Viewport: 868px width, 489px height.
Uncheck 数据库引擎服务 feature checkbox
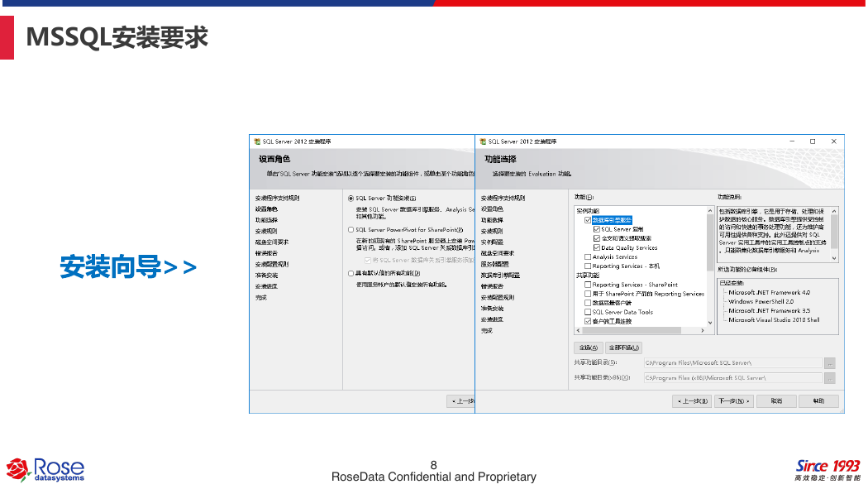(588, 220)
